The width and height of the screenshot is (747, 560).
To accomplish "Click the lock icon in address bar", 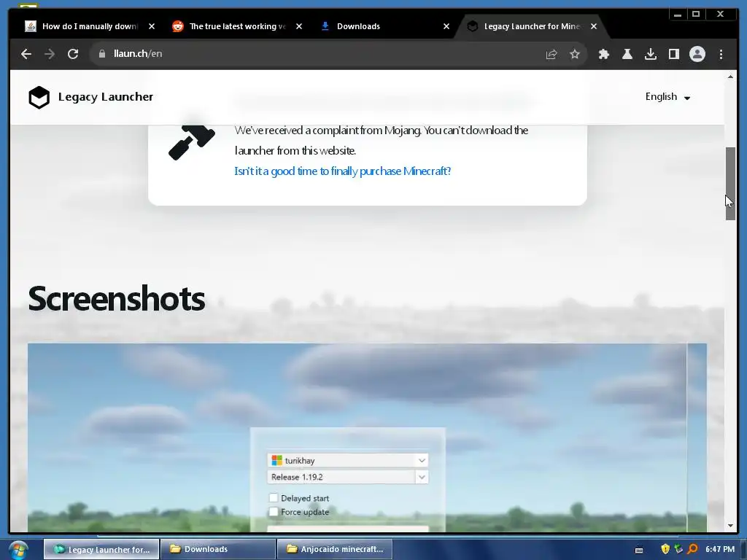I will point(101,54).
